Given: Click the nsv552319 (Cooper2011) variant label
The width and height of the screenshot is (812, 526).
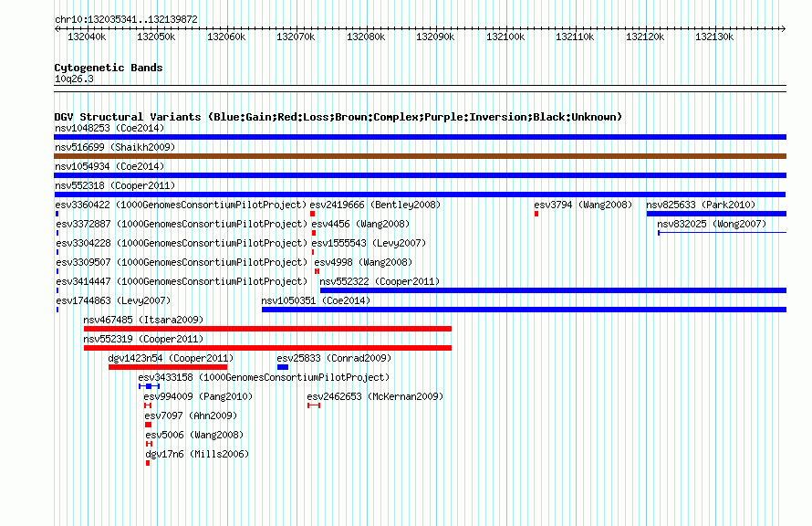Looking at the screenshot, I should click(x=143, y=339).
